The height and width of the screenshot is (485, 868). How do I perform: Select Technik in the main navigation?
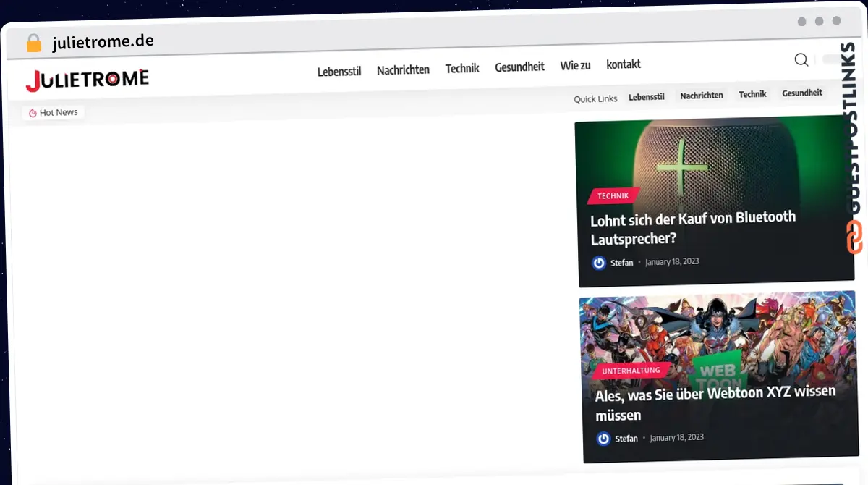[462, 69]
